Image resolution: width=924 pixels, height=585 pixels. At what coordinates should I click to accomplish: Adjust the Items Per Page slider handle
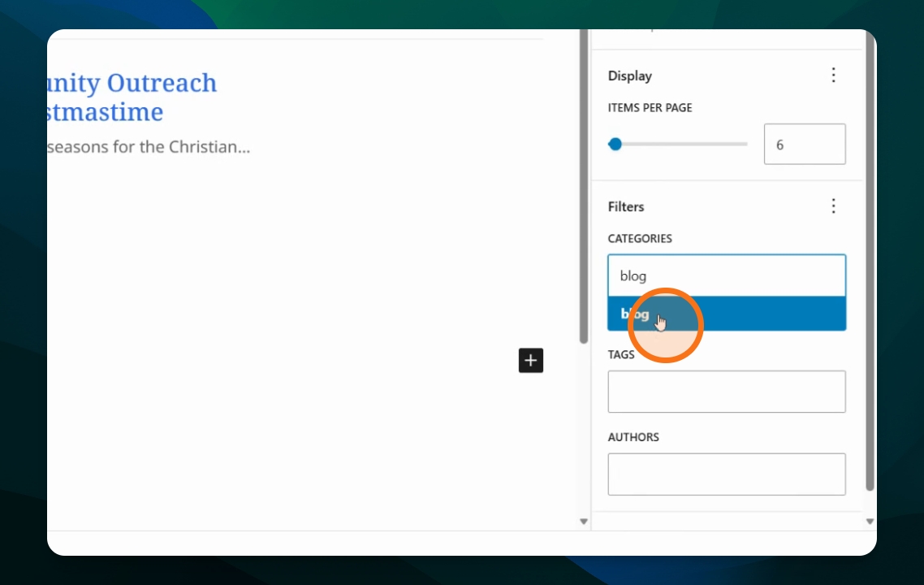(615, 144)
